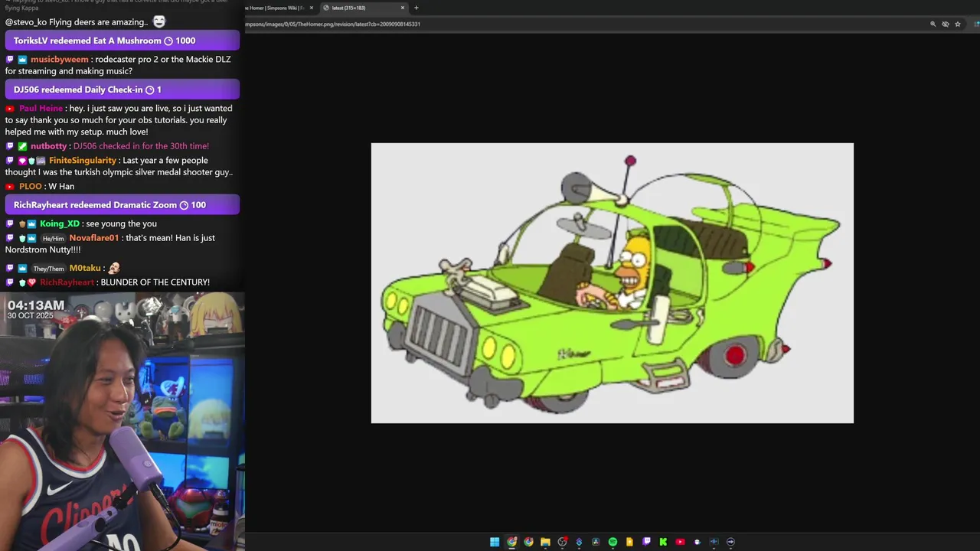980x551 pixels.
Task: Click username 'Koing_XD' in chat
Action: click(60, 223)
